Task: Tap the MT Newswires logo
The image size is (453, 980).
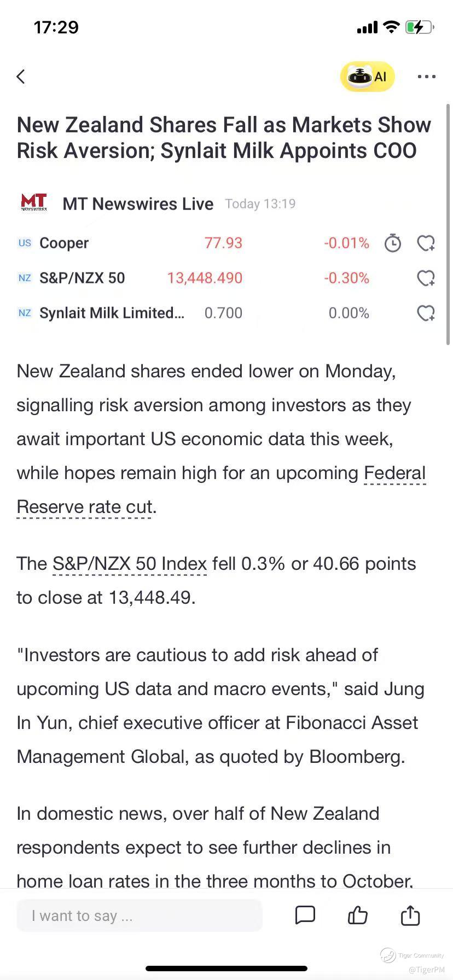Action: [x=34, y=203]
